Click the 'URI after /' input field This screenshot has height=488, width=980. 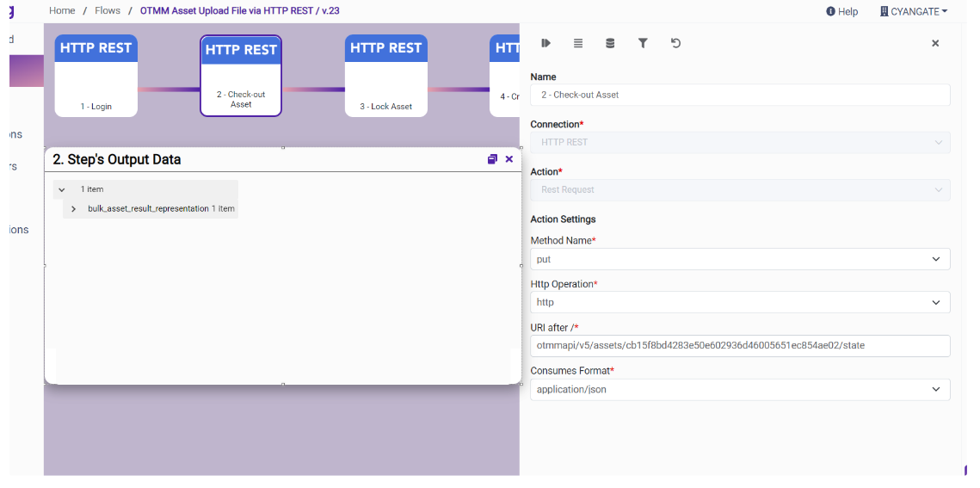(x=740, y=345)
